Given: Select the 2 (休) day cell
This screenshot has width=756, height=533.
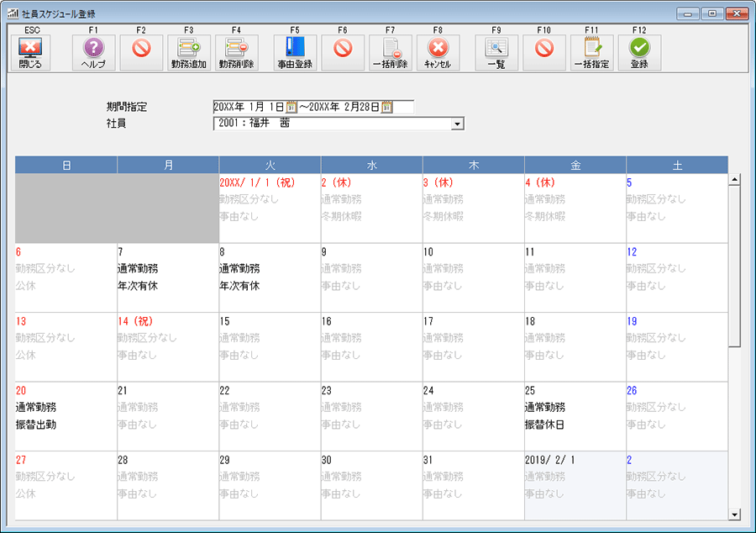Looking at the screenshot, I should (372, 208).
